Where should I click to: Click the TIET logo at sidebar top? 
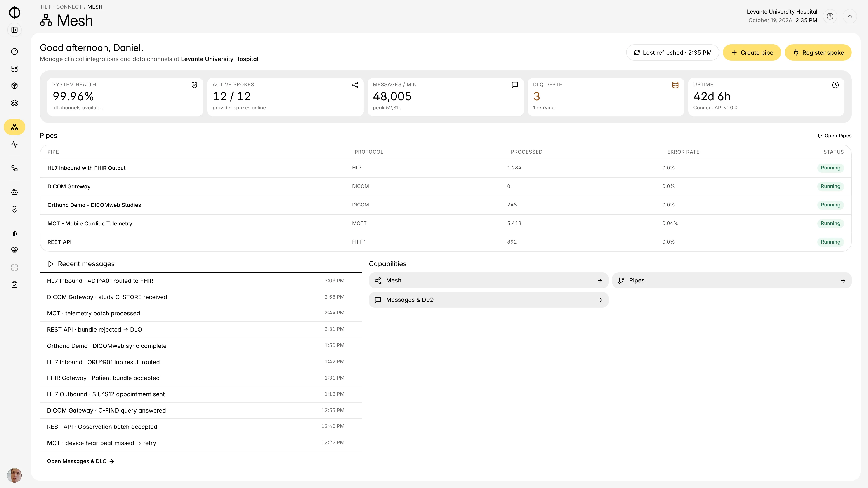point(14,12)
